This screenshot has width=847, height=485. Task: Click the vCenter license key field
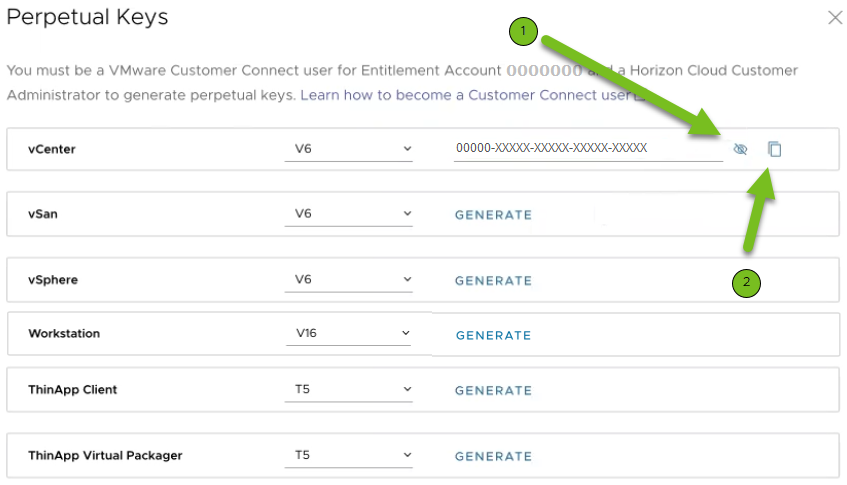coord(588,148)
